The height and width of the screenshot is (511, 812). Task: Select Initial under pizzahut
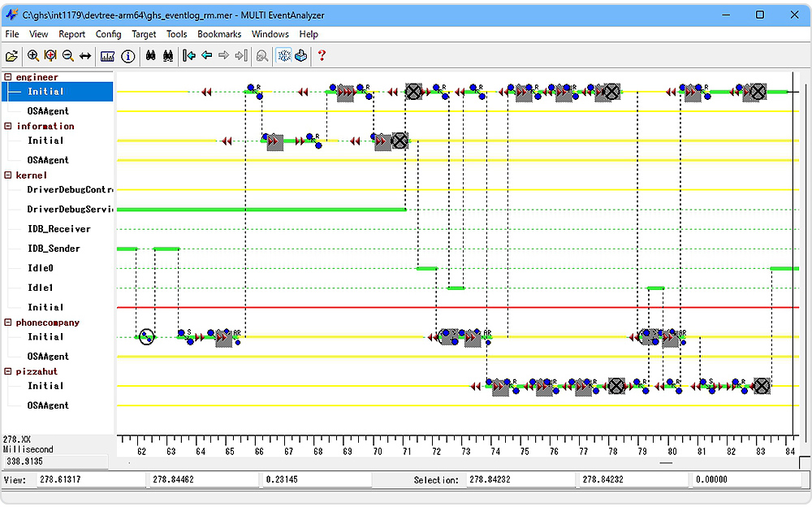45,386
